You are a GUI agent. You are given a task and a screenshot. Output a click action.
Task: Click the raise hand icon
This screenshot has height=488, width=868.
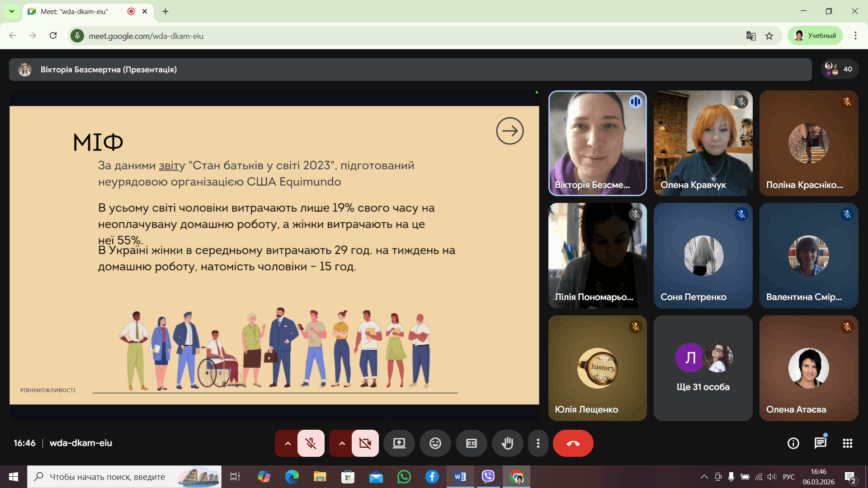(507, 443)
